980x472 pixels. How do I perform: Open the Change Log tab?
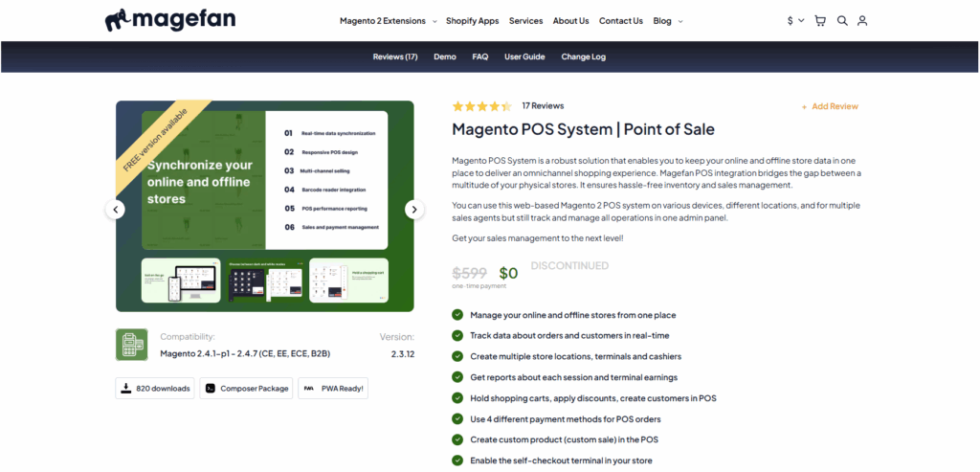pos(583,56)
